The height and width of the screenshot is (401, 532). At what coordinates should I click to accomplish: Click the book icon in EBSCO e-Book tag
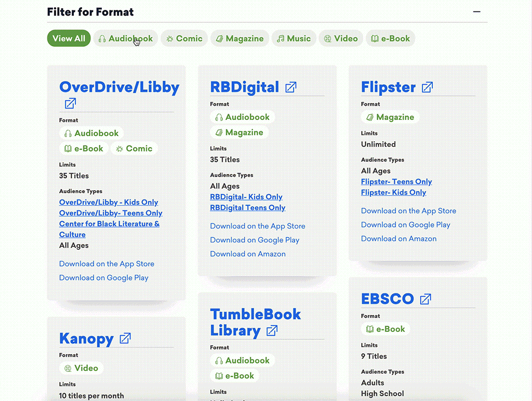coord(370,329)
